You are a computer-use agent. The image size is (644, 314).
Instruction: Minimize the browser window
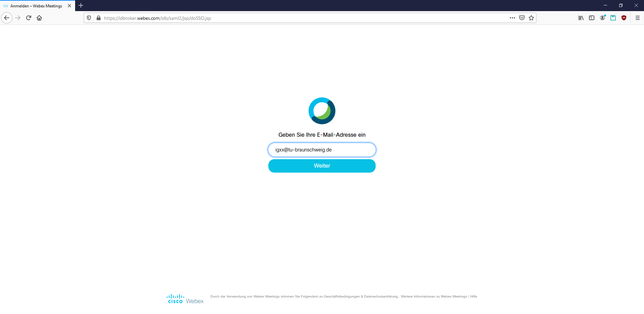click(x=605, y=5)
